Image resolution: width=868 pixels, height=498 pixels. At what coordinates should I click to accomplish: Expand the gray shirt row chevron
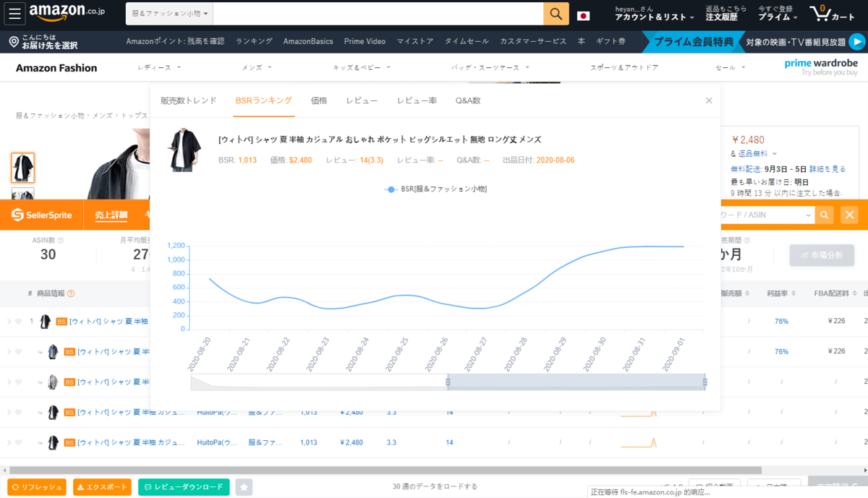coord(9,382)
